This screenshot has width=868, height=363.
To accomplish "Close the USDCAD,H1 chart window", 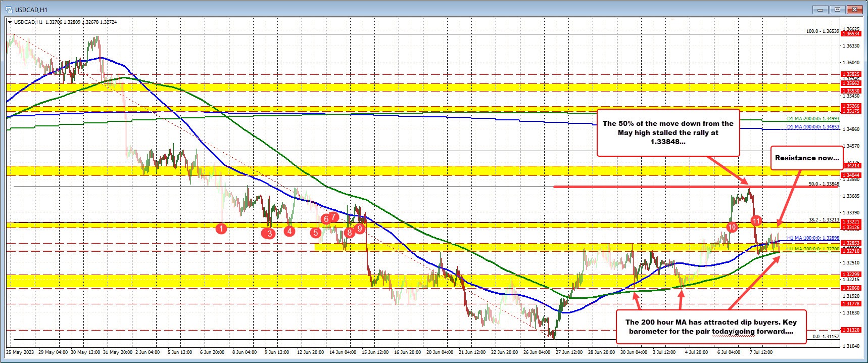I will [855, 9].
